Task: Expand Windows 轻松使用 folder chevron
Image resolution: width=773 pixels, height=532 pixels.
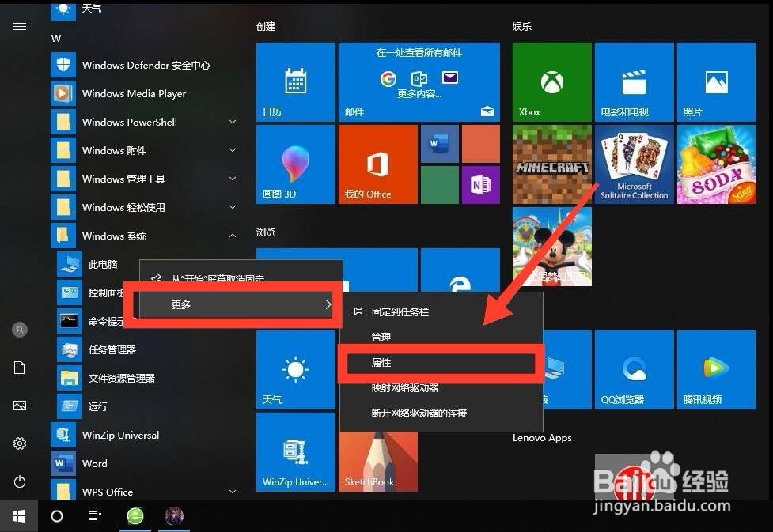Action: tap(233, 207)
